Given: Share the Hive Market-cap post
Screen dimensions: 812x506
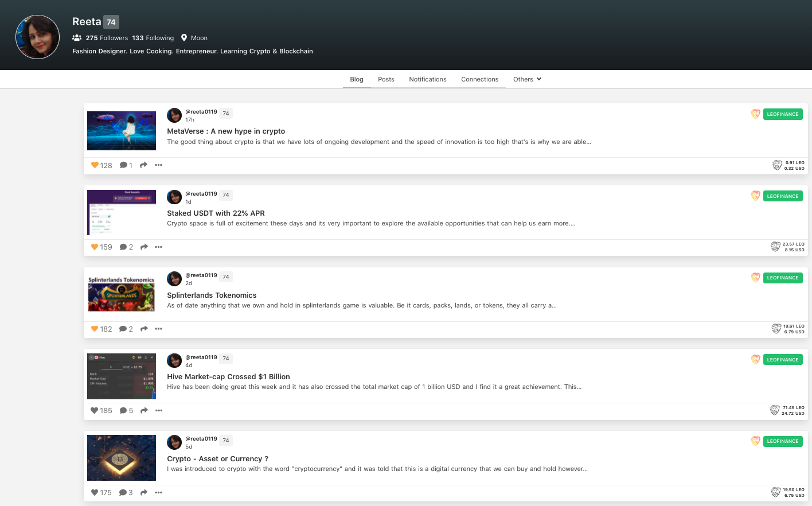Looking at the screenshot, I should tap(144, 411).
